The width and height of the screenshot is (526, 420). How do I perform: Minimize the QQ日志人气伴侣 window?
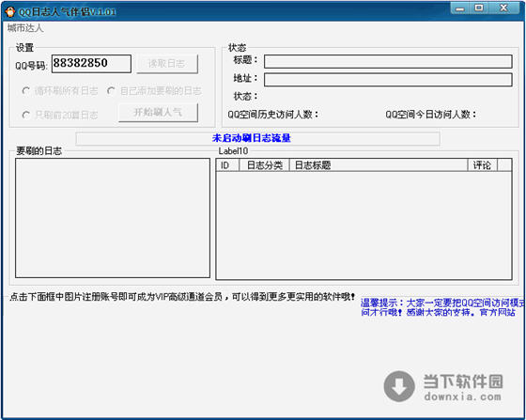click(460, 8)
